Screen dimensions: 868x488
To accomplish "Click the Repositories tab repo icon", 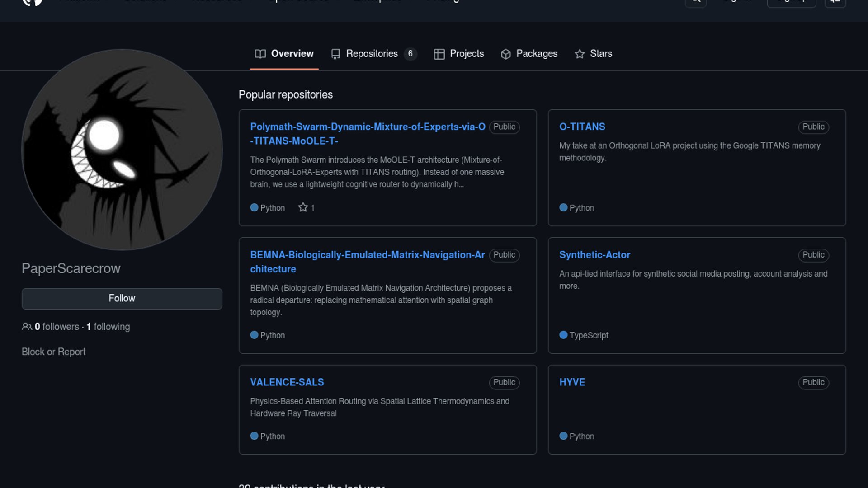I will 335,54.
